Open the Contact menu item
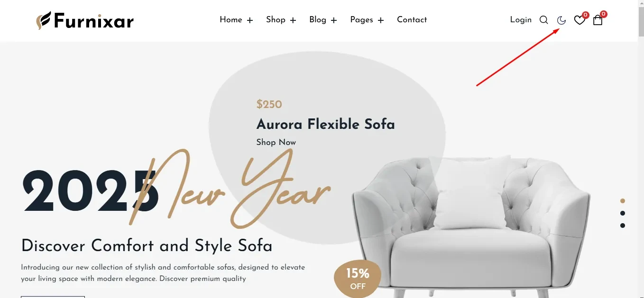Screen dimensions: 644x298 pyautogui.click(x=412, y=20)
